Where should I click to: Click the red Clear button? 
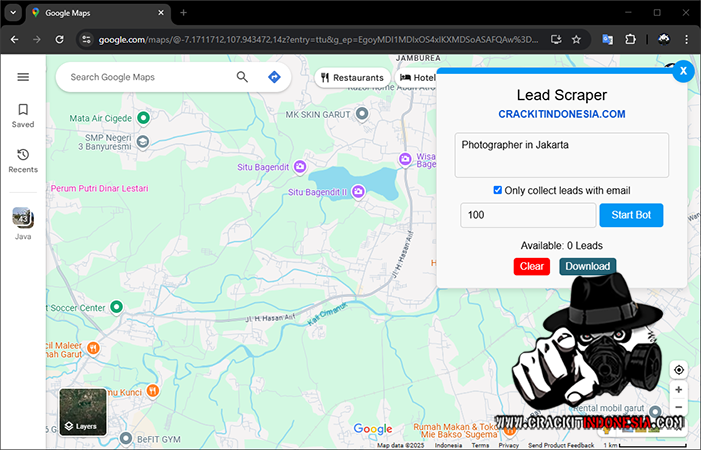532,266
